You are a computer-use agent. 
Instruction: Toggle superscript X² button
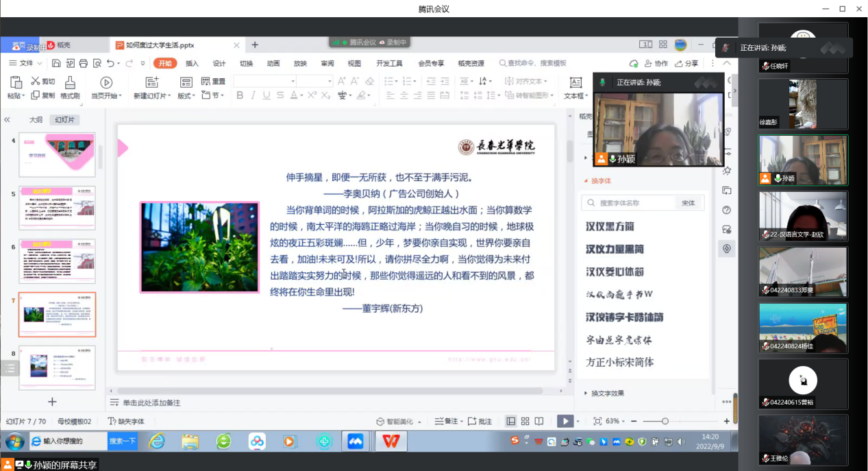pyautogui.click(x=311, y=95)
